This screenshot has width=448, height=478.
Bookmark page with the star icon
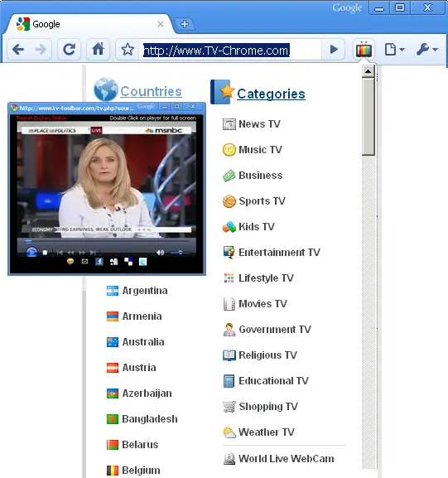coord(128,50)
